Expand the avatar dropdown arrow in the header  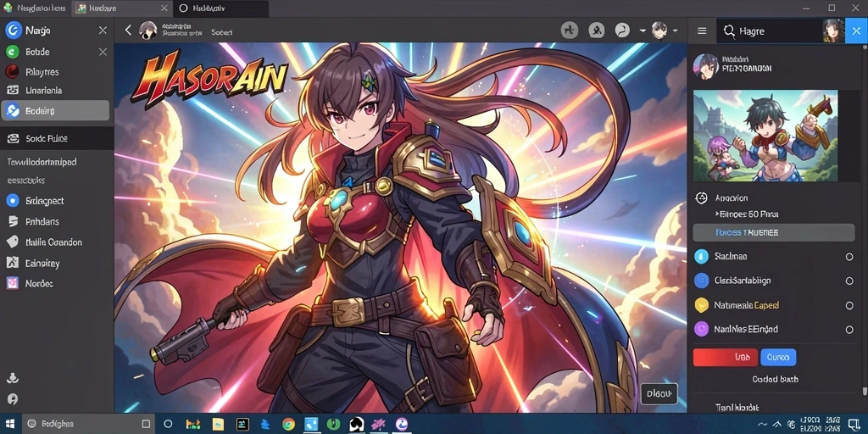(676, 31)
